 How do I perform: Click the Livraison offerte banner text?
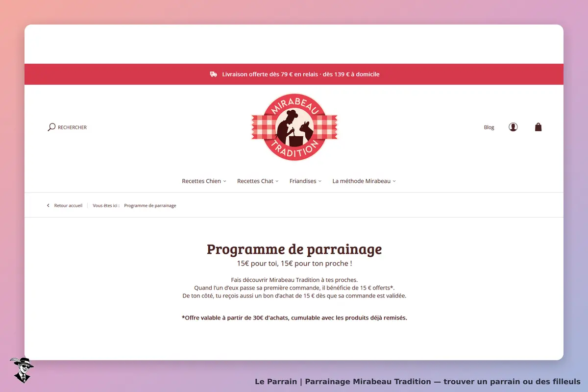pos(301,74)
